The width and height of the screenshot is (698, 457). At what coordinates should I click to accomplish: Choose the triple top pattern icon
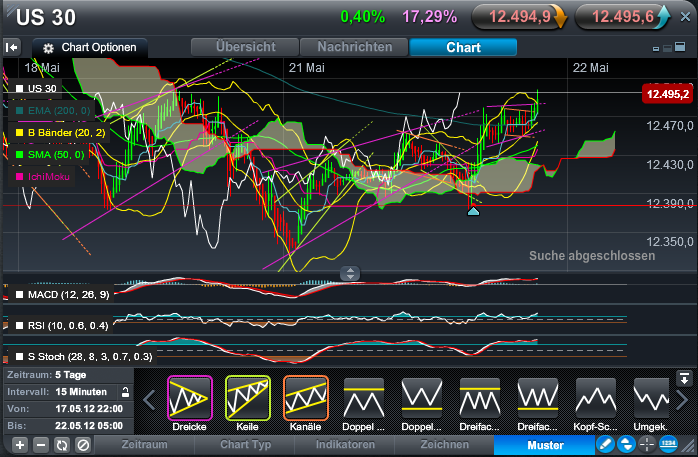point(479,397)
